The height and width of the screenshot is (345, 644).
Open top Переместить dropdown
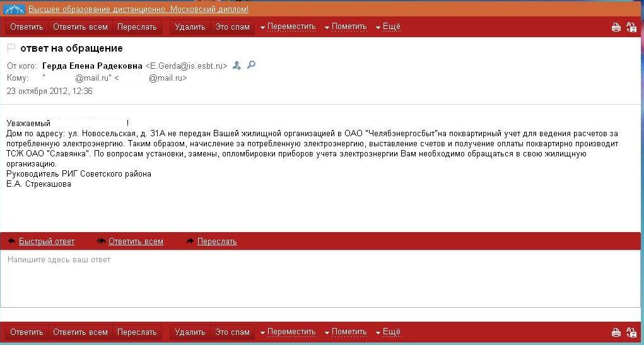(288, 27)
